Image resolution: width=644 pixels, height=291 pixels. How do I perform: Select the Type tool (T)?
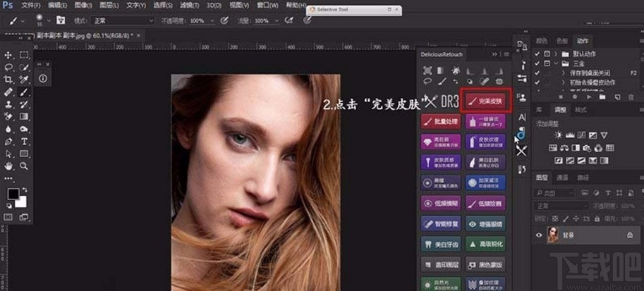(24, 141)
